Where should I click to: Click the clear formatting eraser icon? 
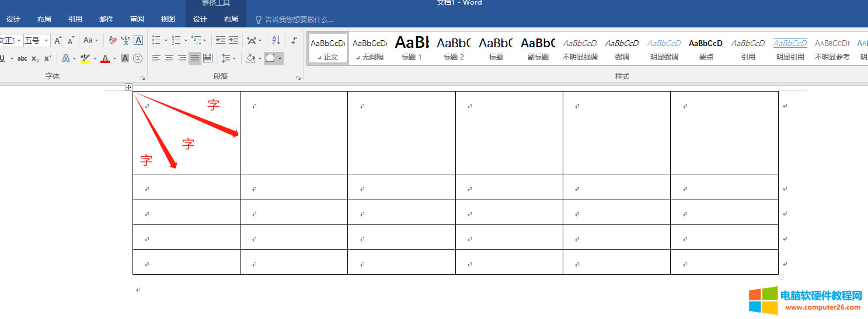click(113, 40)
